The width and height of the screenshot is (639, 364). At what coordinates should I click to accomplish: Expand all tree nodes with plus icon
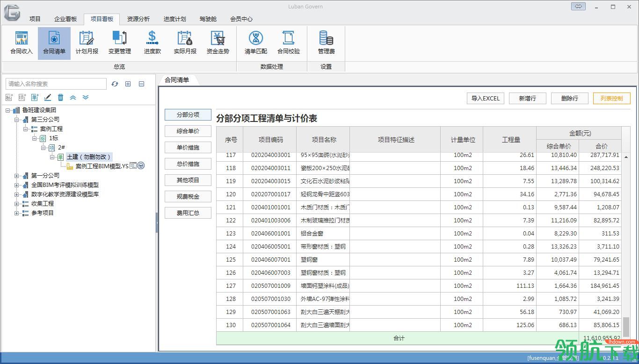(x=128, y=84)
